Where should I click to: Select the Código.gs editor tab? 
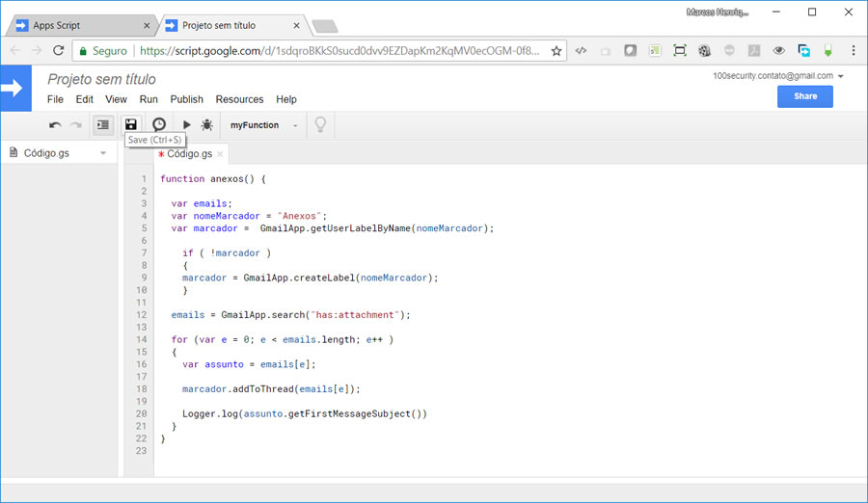[x=189, y=154]
